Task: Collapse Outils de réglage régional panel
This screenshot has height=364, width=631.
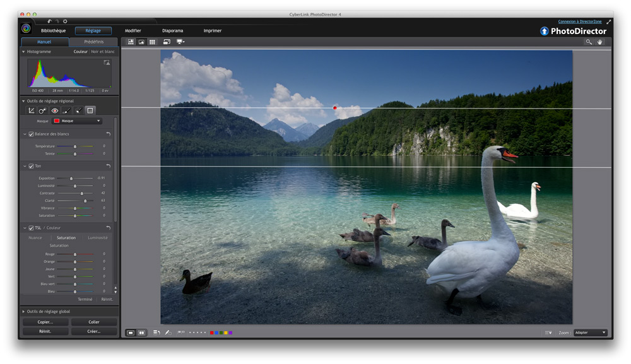Action: click(23, 101)
